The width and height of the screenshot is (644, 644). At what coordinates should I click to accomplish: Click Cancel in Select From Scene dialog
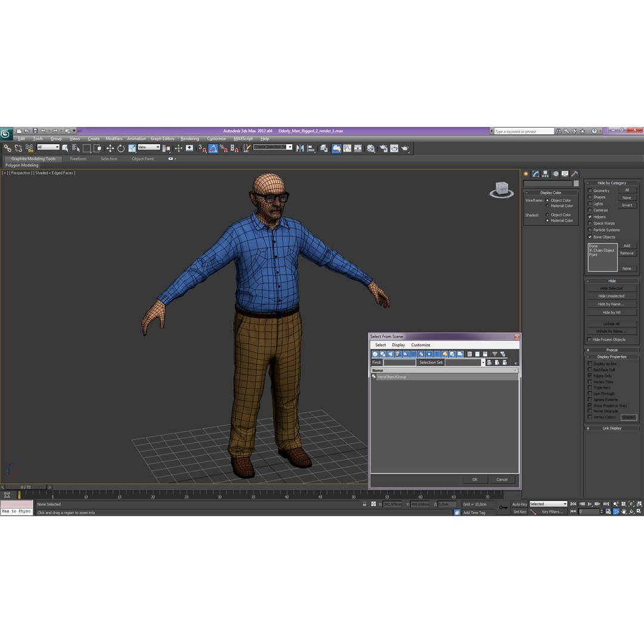point(502,479)
